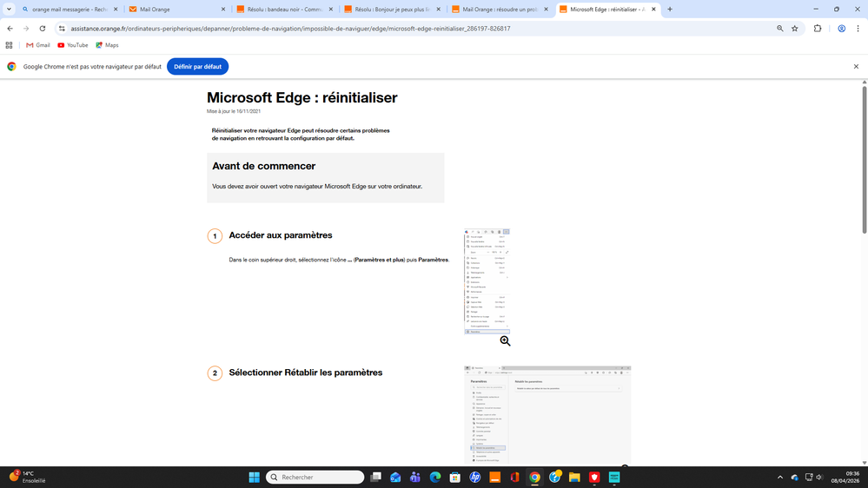This screenshot has width=868, height=488.
Task: Open red shield antivirus app in taskbar
Action: pyautogui.click(x=594, y=477)
